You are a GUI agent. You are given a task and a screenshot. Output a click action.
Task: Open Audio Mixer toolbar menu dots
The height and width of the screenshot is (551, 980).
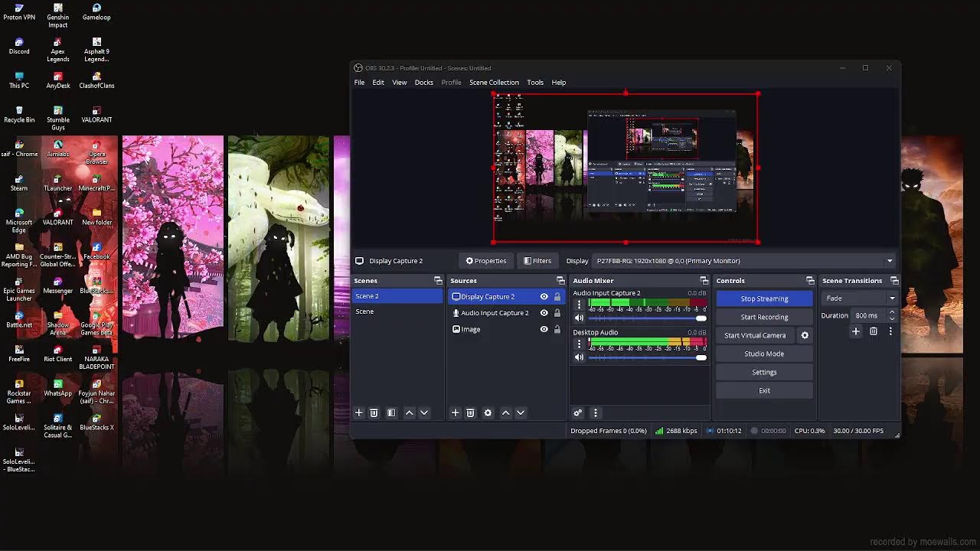(595, 412)
